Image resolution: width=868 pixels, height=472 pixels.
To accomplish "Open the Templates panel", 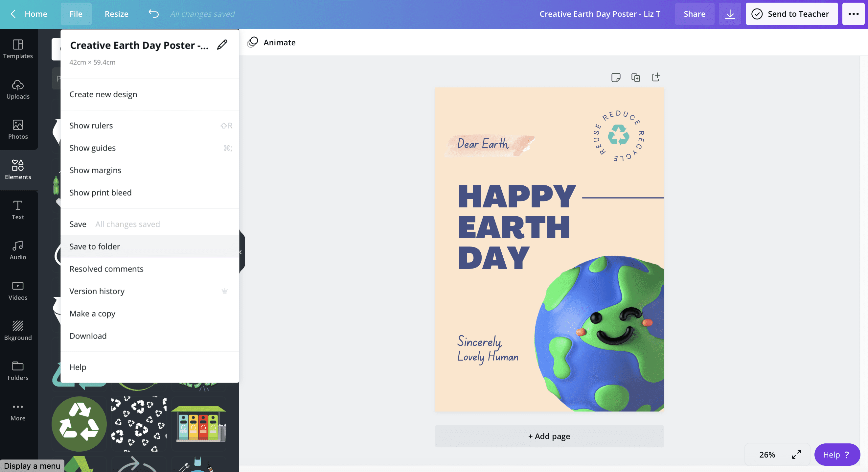I will [x=18, y=49].
